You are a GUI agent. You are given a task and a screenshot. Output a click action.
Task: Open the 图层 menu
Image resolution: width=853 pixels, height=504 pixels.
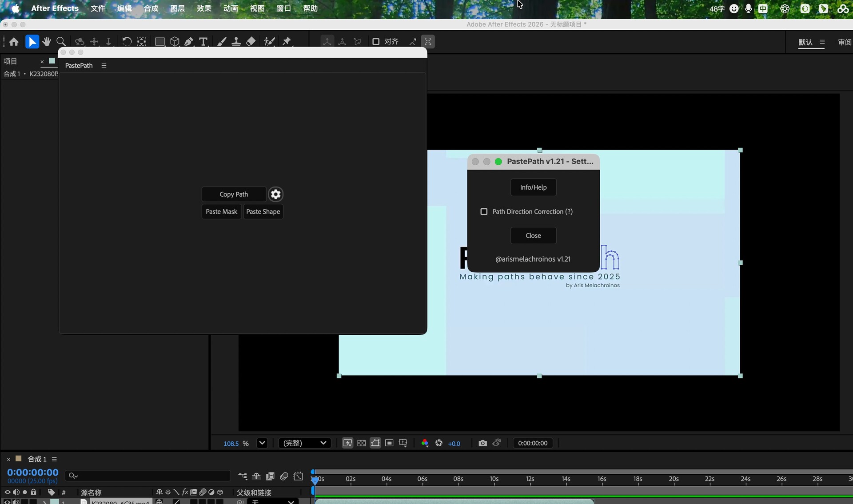(177, 8)
